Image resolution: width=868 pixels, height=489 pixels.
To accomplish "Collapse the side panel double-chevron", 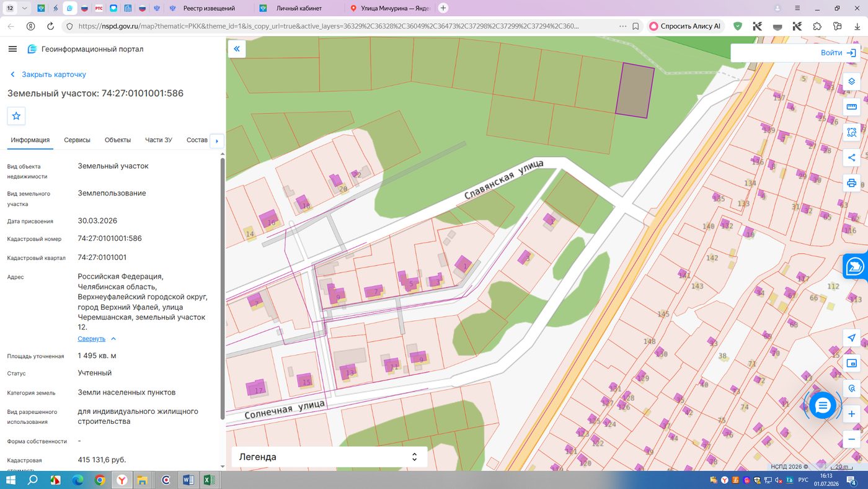I will [x=237, y=49].
